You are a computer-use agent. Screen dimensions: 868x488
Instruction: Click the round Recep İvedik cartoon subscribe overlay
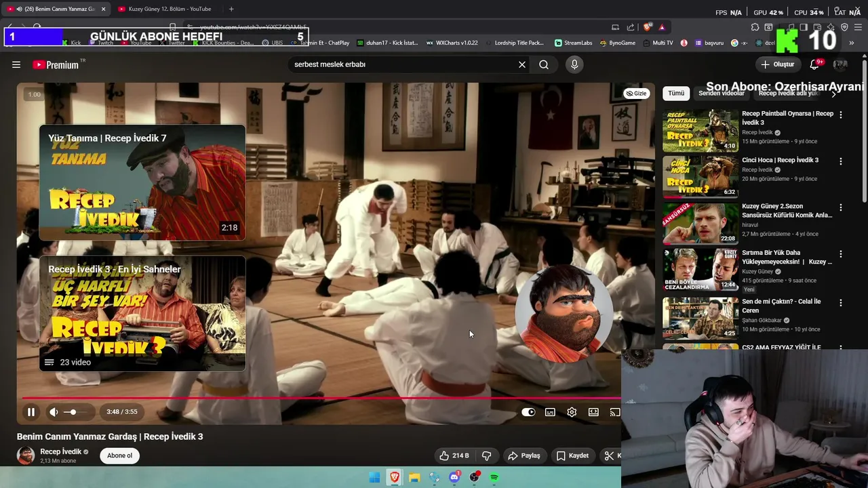pyautogui.click(x=564, y=313)
